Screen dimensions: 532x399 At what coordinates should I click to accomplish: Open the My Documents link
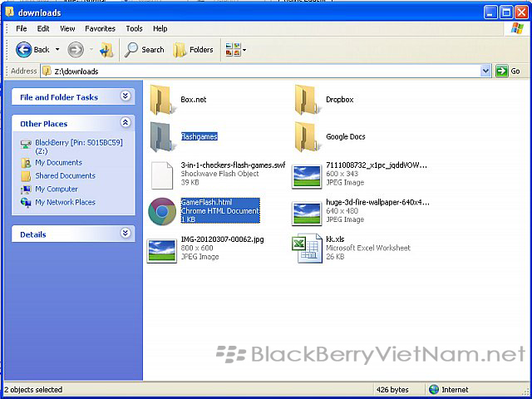coord(58,163)
